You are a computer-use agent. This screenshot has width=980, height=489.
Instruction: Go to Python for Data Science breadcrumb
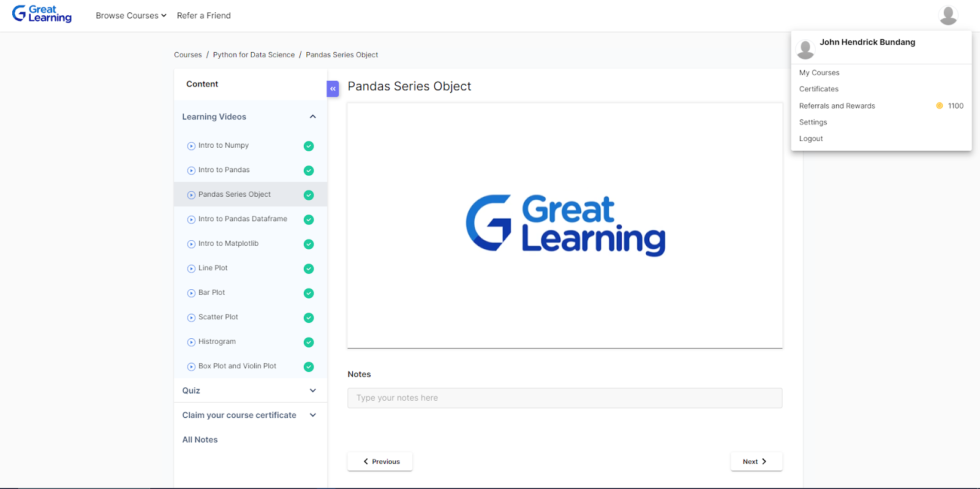[x=254, y=55]
